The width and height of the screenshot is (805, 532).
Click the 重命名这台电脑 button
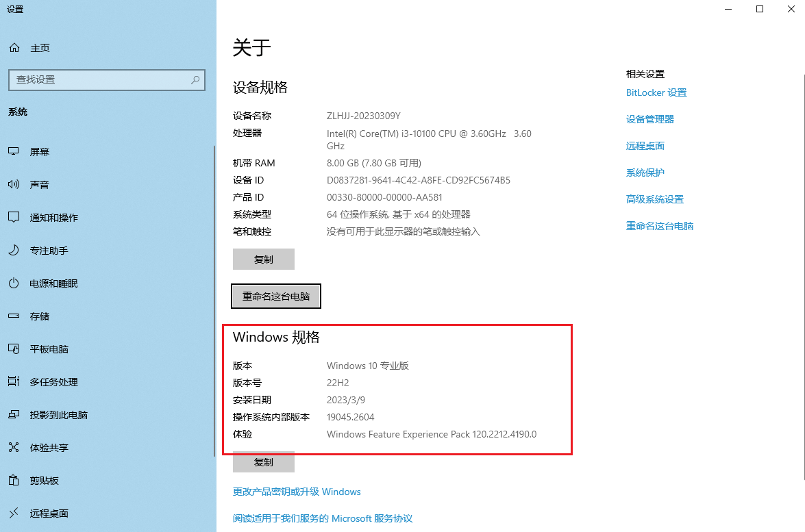[275, 296]
